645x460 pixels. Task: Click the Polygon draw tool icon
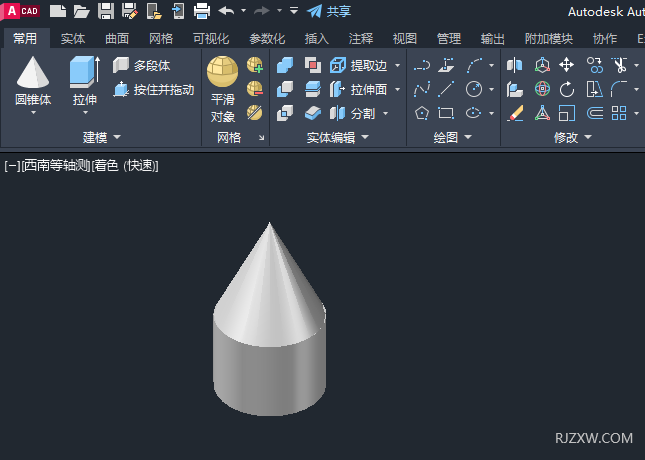421,113
